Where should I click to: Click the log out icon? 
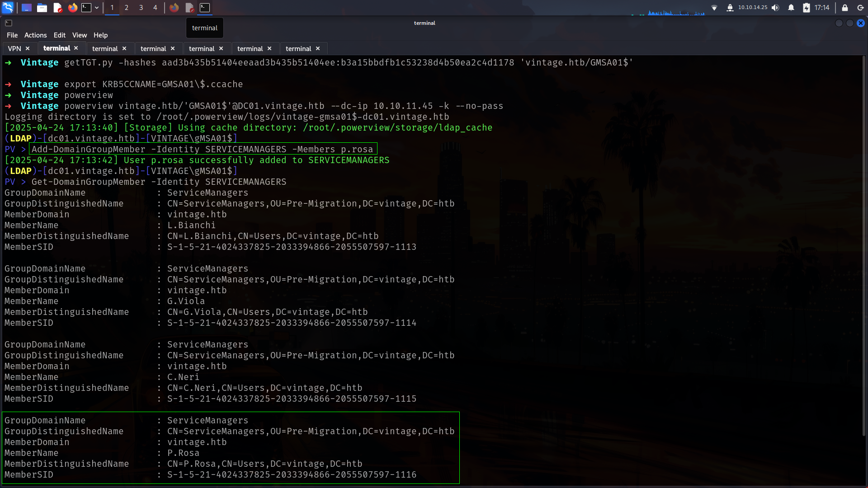(860, 7)
